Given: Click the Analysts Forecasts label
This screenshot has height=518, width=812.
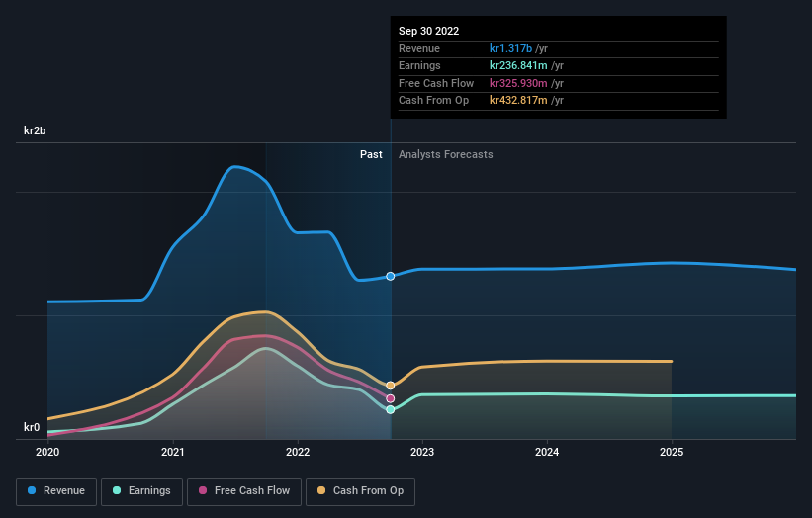Looking at the screenshot, I should 446,155.
